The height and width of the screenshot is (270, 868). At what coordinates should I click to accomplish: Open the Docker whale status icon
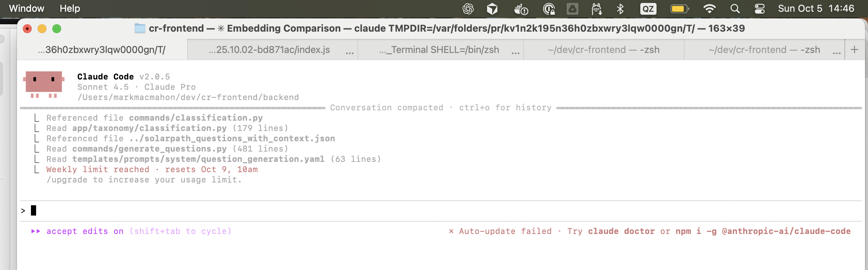coord(521,9)
